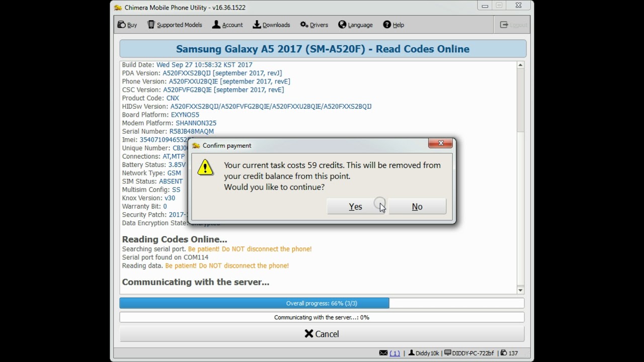The height and width of the screenshot is (362, 644).
Task: Open the Downloads menu
Action: (x=271, y=25)
